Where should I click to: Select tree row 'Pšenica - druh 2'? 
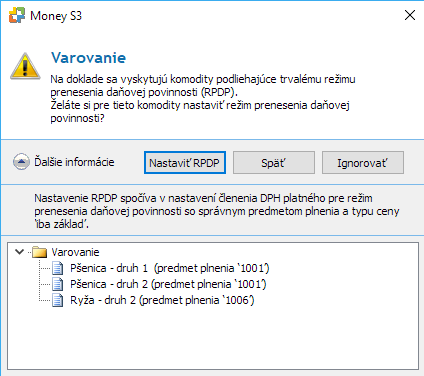point(168,284)
